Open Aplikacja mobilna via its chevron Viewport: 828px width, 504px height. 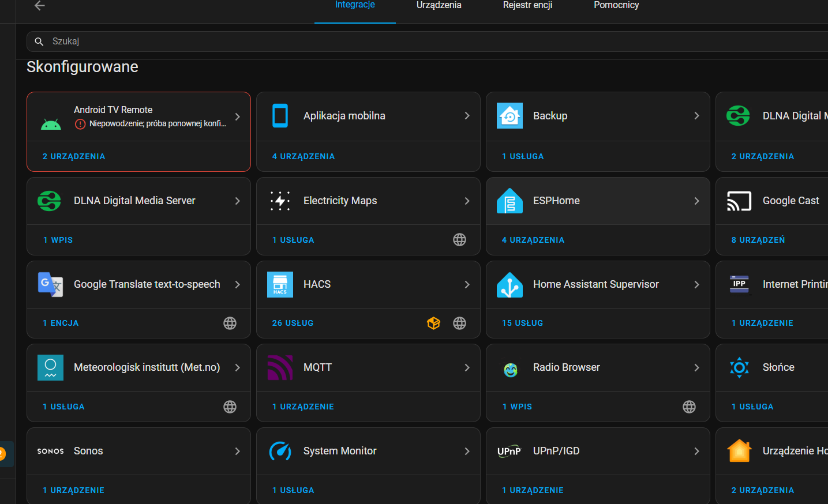[x=467, y=116]
